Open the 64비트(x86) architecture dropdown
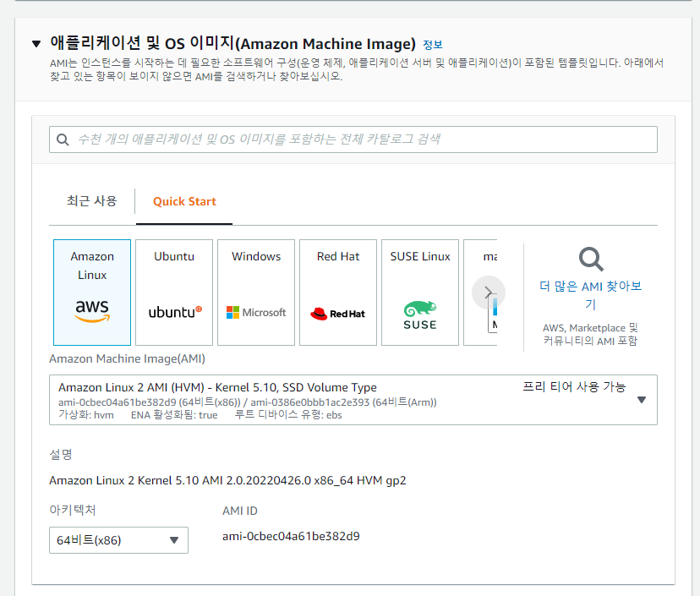The width and height of the screenshot is (700, 596). click(118, 540)
